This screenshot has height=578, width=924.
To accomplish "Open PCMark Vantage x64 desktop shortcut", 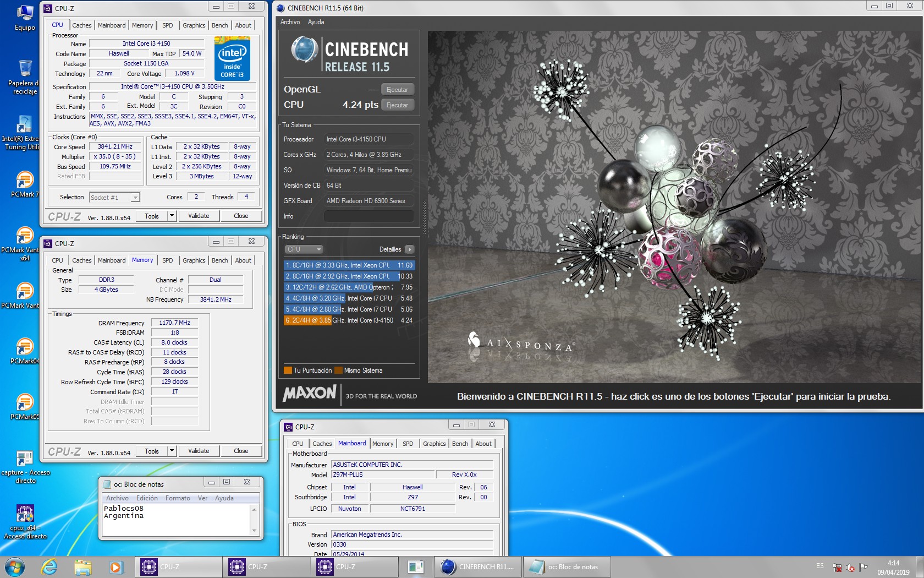I will (22, 243).
